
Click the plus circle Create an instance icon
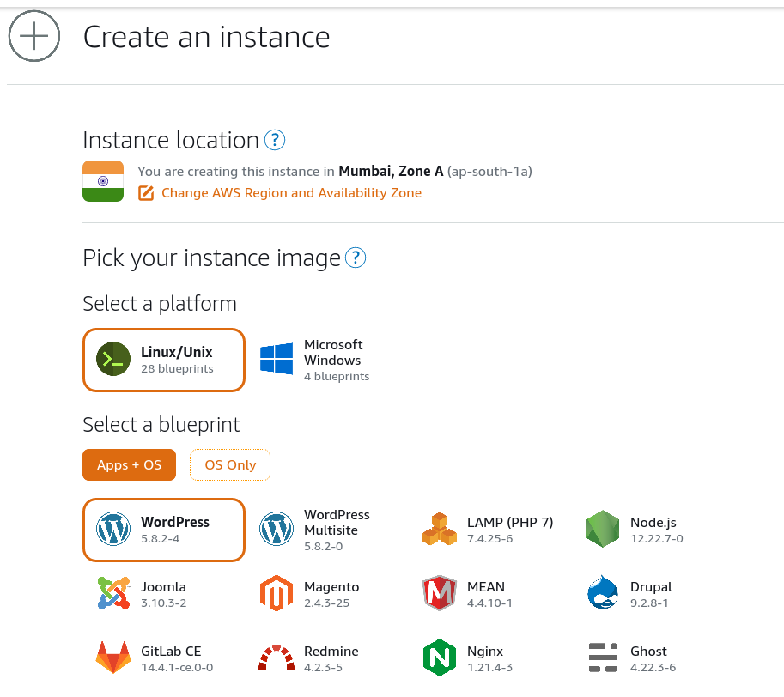point(34,36)
